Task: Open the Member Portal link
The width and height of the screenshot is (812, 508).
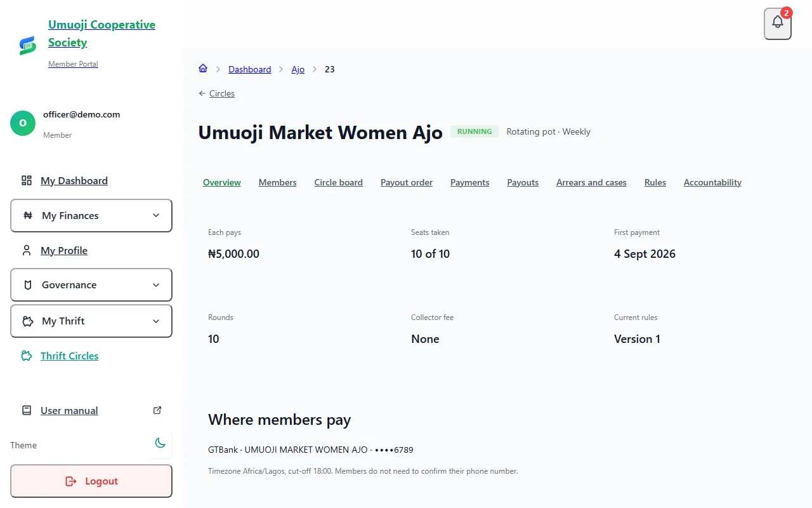Action: 73,64
